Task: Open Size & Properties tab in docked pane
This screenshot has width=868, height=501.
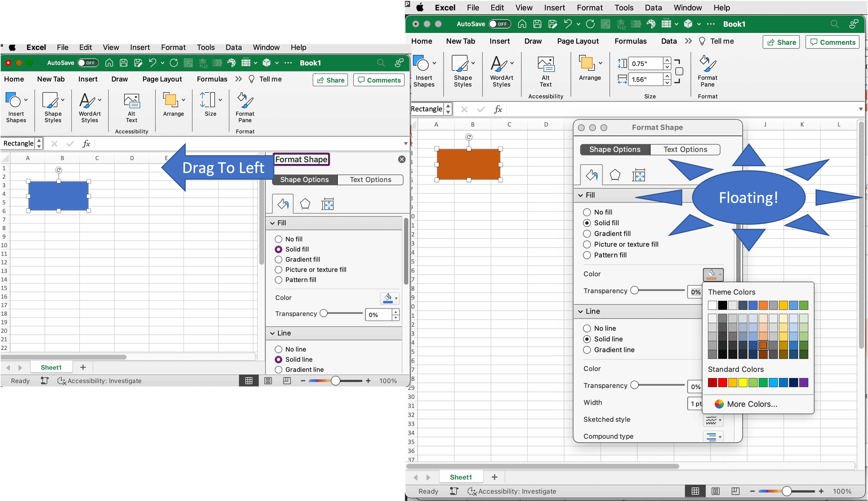Action: pos(327,204)
